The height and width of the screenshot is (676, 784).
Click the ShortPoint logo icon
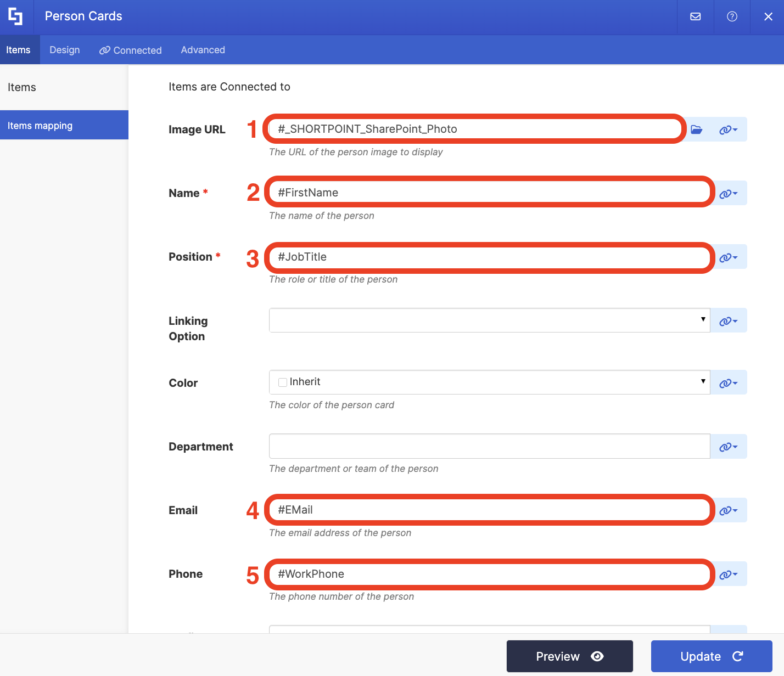pyautogui.click(x=15, y=16)
